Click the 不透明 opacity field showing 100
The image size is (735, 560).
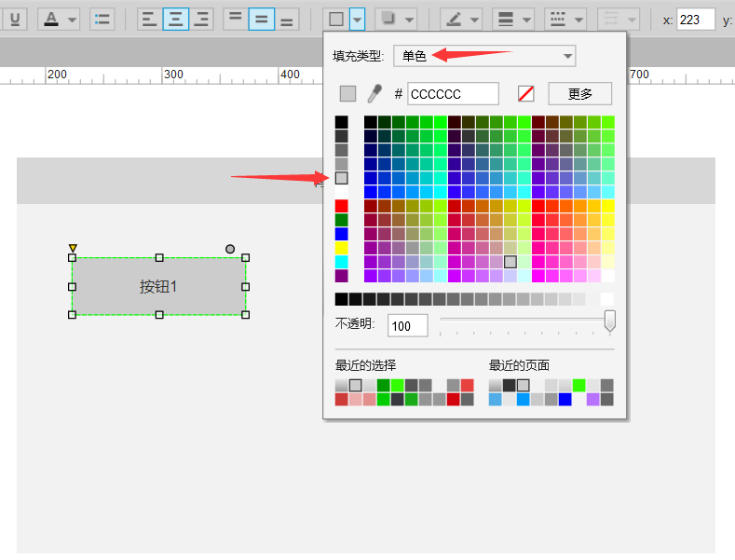pyautogui.click(x=407, y=326)
